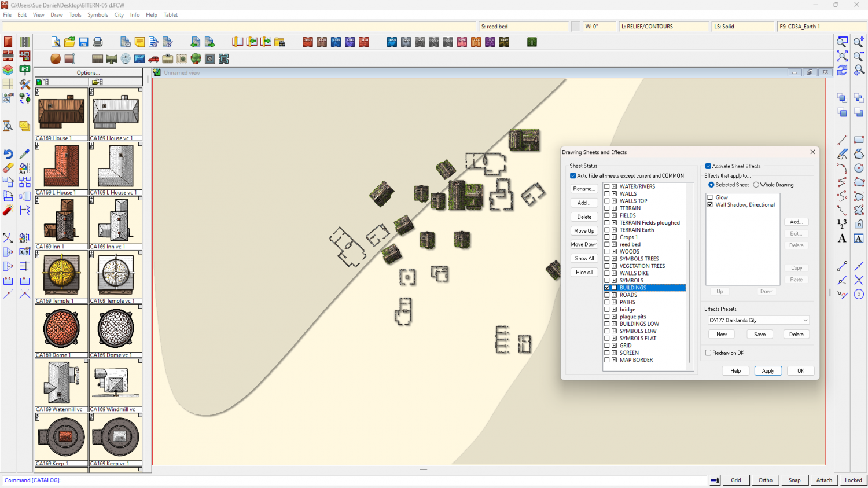
Task: Click the sheet list vertical scrollbar
Action: (690, 277)
